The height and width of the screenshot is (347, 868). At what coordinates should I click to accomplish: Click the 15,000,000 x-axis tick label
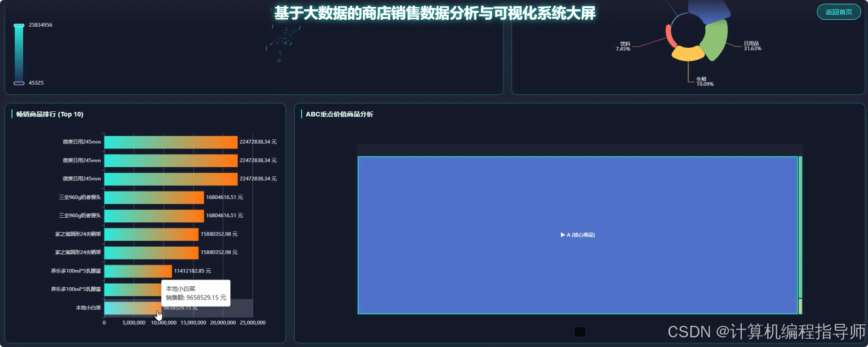click(193, 323)
